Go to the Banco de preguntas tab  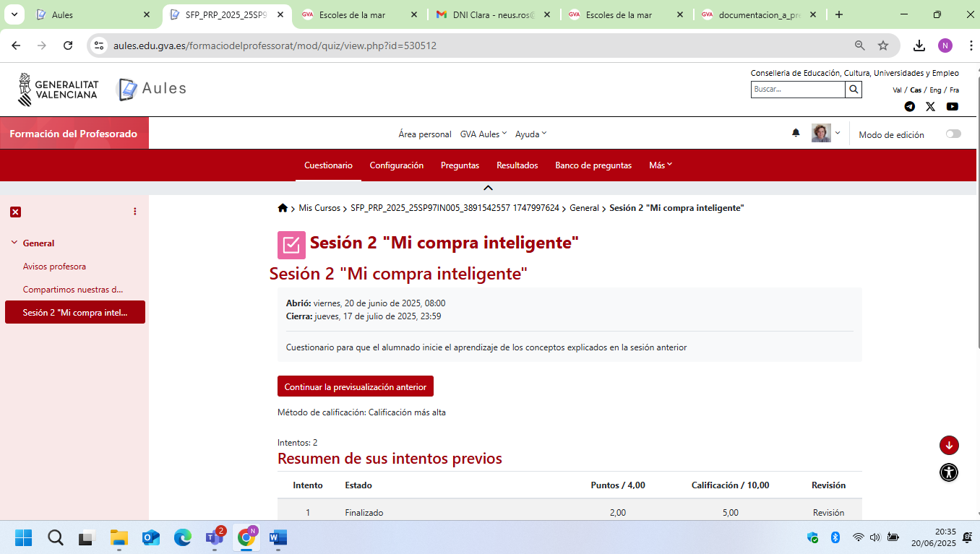[x=593, y=165]
